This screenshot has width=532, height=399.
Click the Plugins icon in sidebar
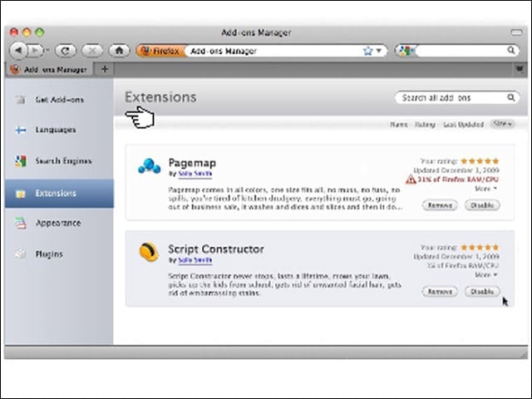[x=20, y=254]
